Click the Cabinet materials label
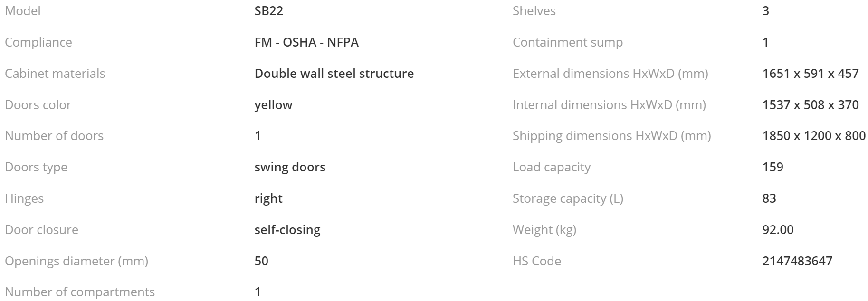The image size is (868, 301). coord(55,74)
